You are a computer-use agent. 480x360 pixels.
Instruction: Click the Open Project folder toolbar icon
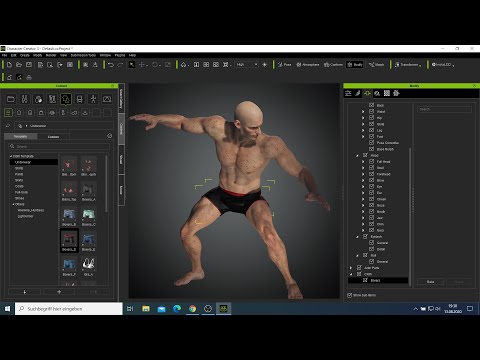coord(19,65)
